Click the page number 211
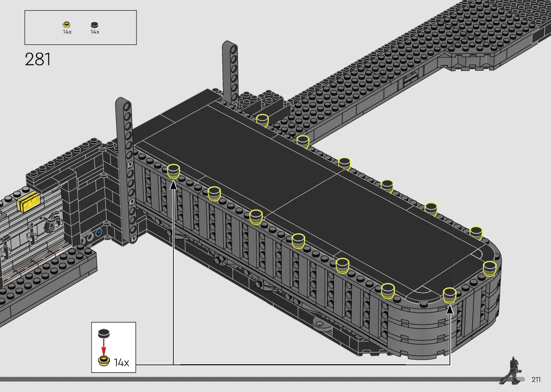 [x=536, y=380]
